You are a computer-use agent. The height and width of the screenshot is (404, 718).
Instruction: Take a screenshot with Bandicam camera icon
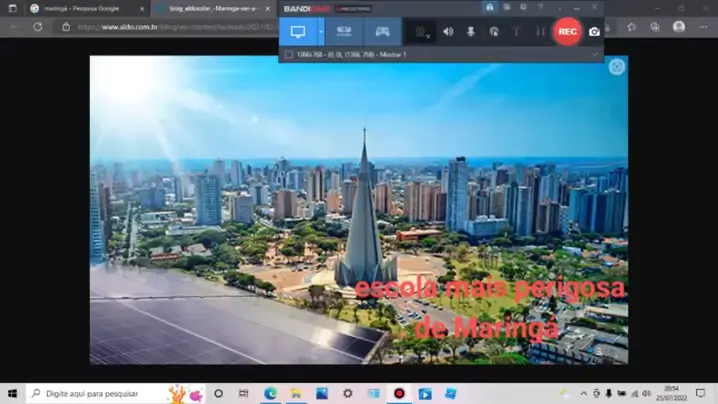tap(595, 31)
